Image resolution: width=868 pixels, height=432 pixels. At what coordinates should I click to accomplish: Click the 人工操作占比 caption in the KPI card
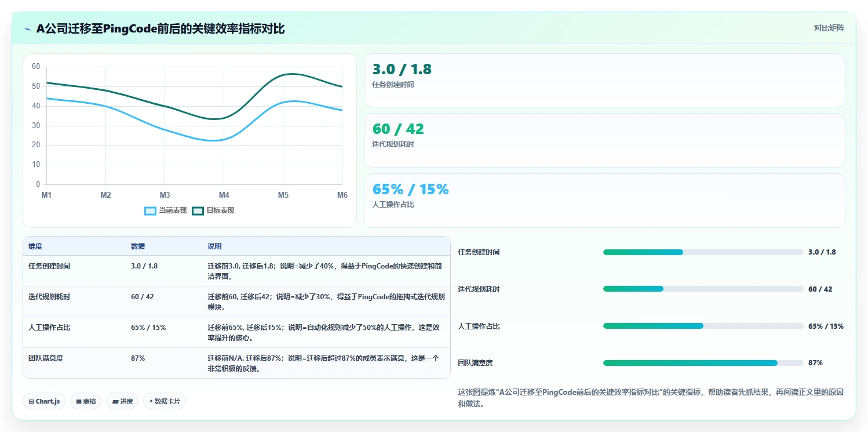(x=393, y=205)
